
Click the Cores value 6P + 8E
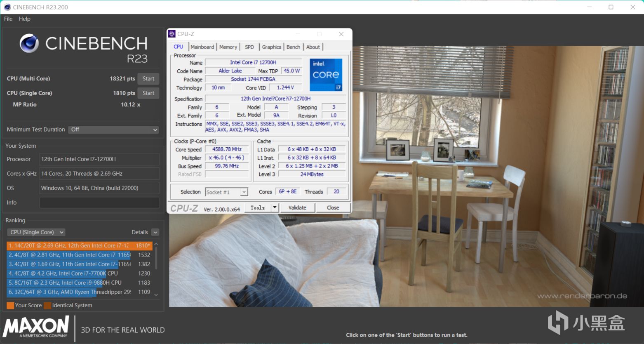point(288,192)
